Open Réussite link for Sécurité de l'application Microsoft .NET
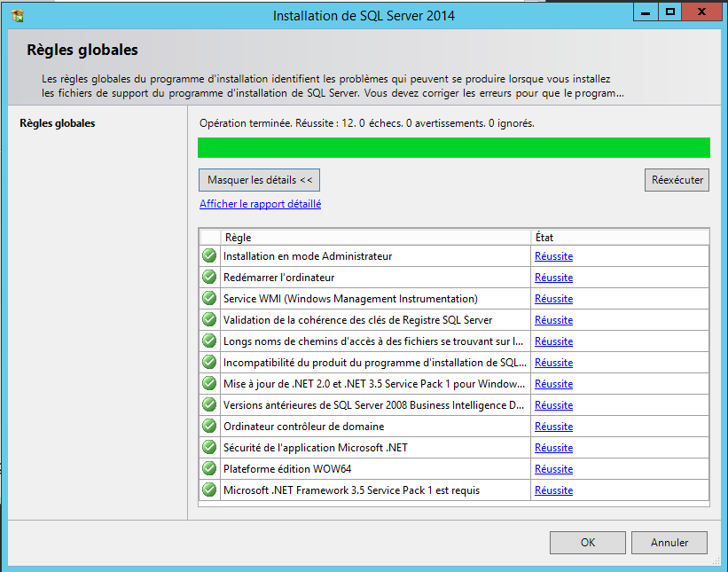 point(553,448)
